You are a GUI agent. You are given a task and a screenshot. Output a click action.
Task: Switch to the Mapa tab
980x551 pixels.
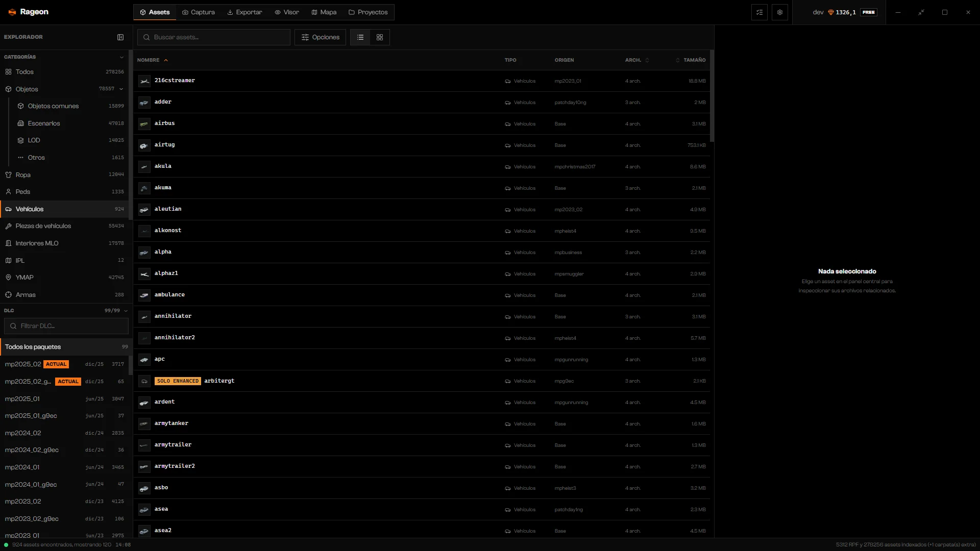[x=324, y=12]
